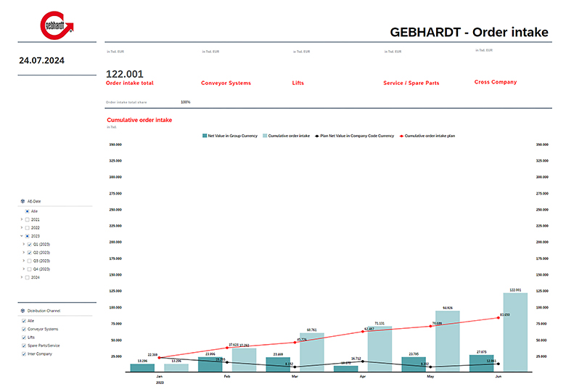This screenshot has width=566, height=392.
Task: Expand the Q2 (2023) node
Action: pyautogui.click(x=24, y=253)
